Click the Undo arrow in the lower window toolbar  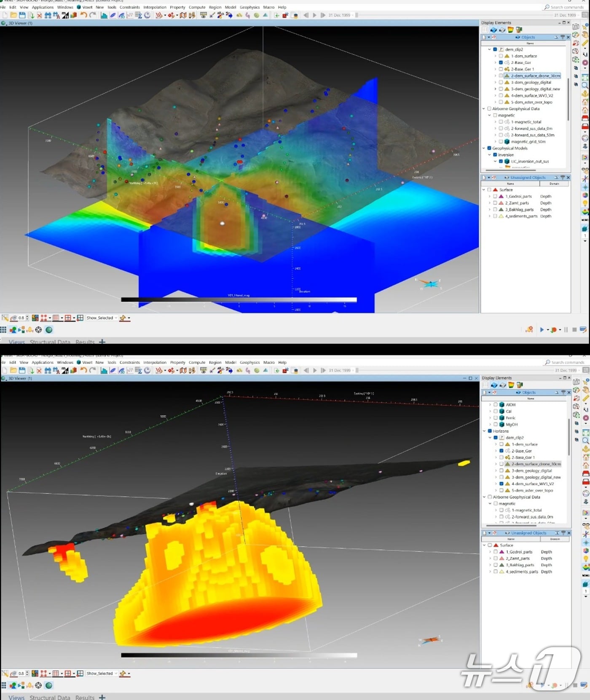point(83,370)
